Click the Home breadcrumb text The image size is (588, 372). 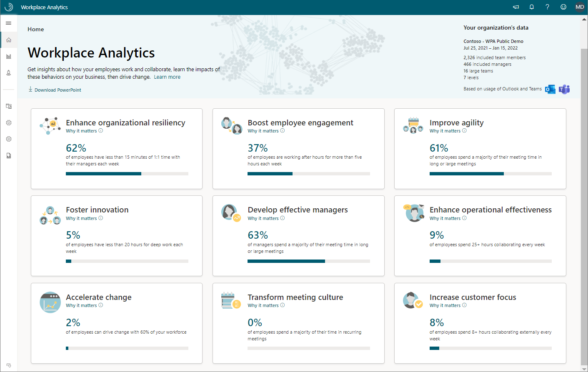[36, 29]
